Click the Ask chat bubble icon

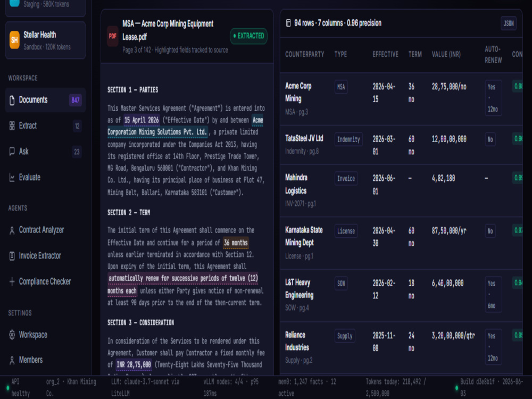(x=12, y=152)
